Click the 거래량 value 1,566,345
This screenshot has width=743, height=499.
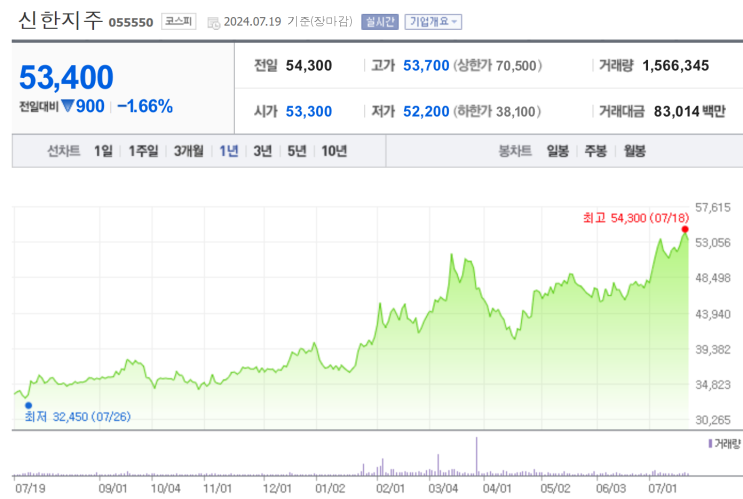676,65
